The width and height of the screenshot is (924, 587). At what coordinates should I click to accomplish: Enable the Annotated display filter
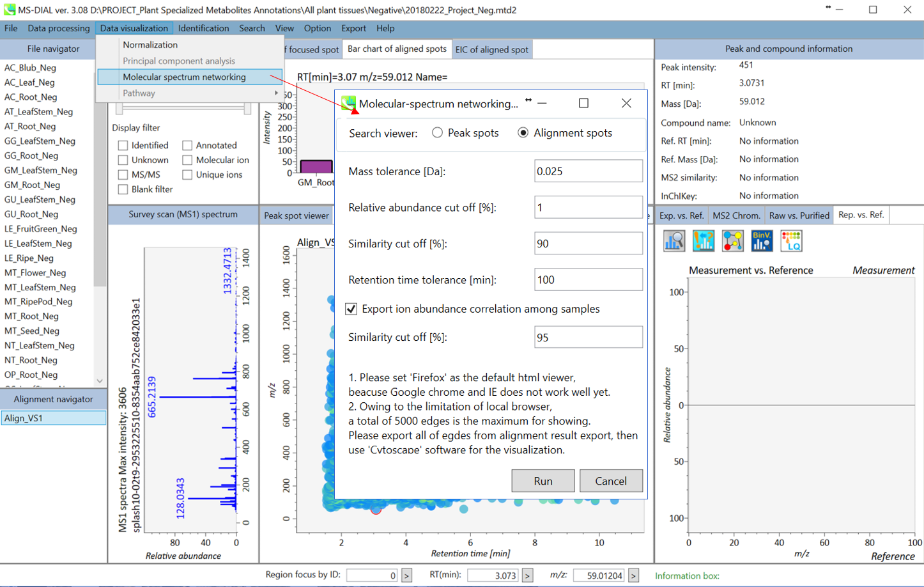[187, 145]
